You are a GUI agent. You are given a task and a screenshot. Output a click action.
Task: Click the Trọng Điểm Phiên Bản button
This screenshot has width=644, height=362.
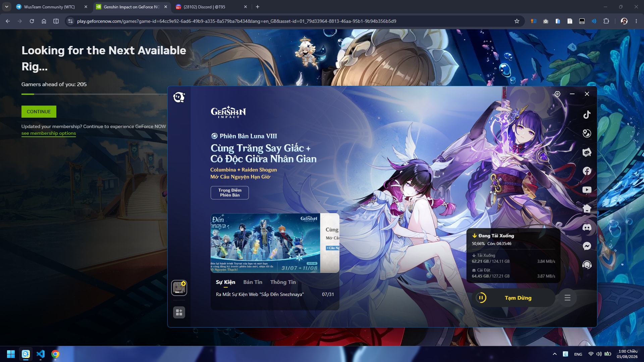coord(230,193)
